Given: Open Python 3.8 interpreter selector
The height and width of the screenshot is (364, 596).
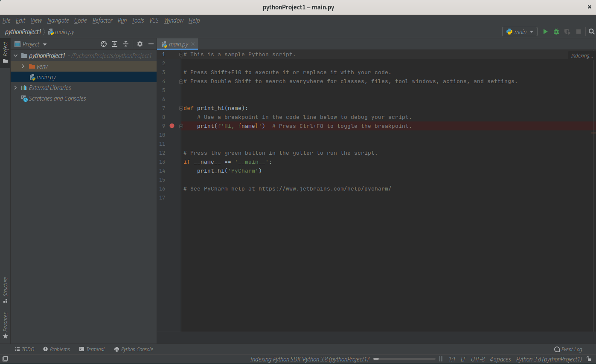Looking at the screenshot, I should click(549, 359).
